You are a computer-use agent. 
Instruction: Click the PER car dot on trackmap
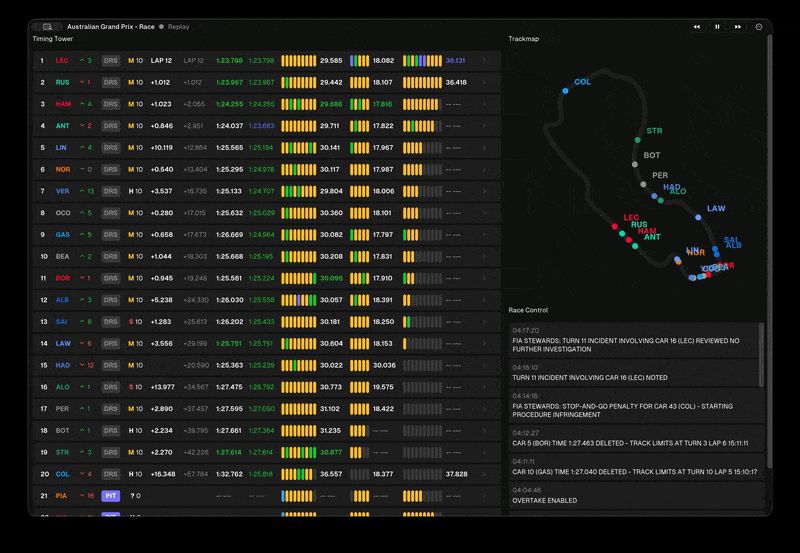coord(643,185)
